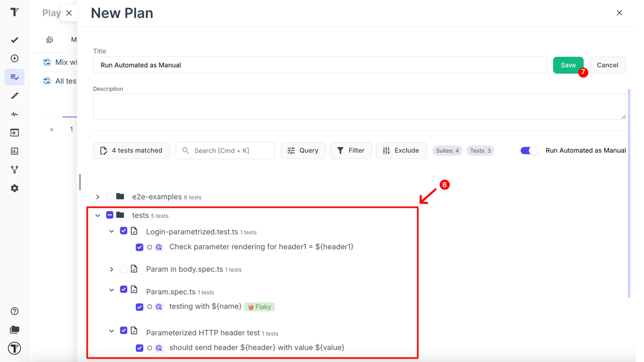Image resolution: width=644 pixels, height=362 pixels.
Task: Open the Runs play icon in sidebar
Action: 15,58
